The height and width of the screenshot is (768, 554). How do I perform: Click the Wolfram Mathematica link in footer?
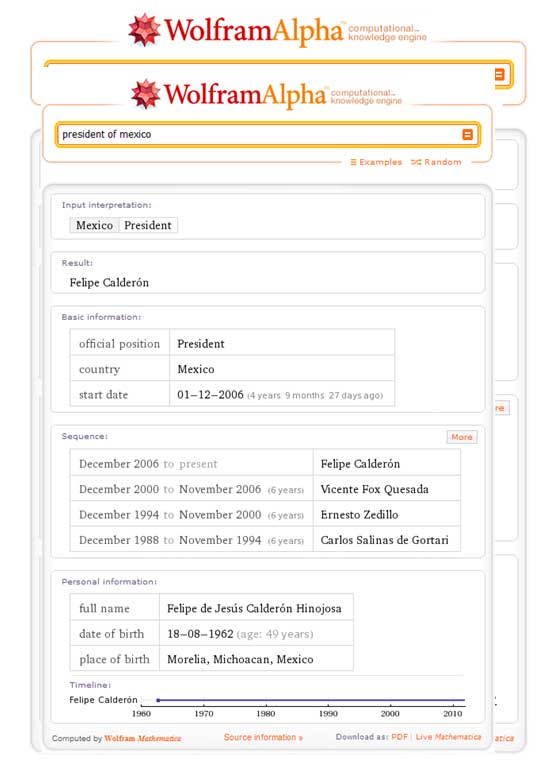point(142,738)
